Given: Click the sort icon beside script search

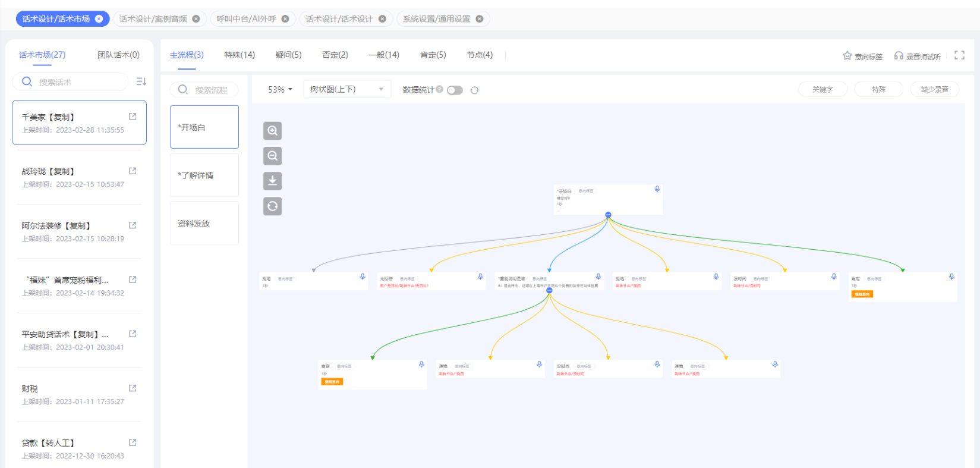Looking at the screenshot, I should point(141,81).
